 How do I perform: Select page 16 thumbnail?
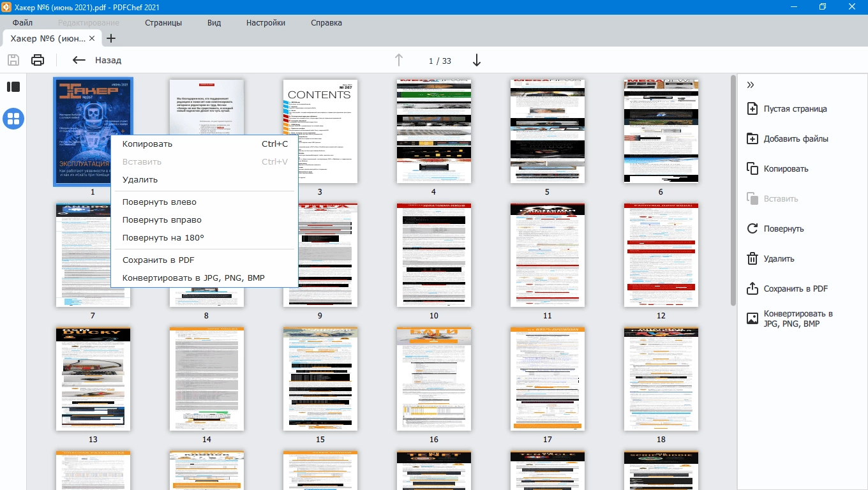point(433,379)
